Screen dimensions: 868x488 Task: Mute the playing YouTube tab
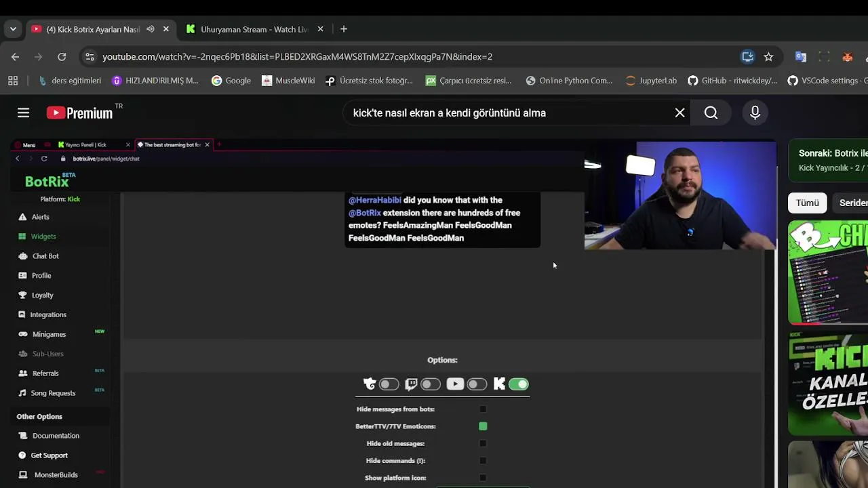point(150,29)
